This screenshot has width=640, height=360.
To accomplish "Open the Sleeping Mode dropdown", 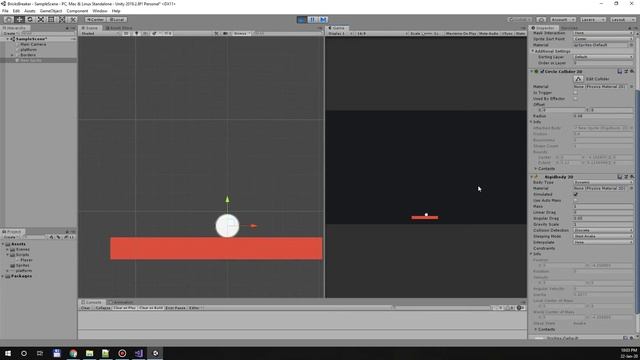I will 603,236.
